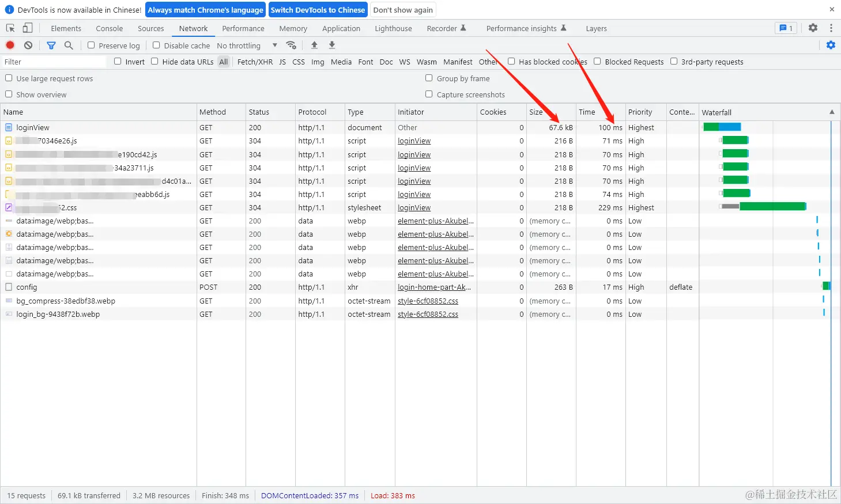Open the No throttling dropdown
This screenshot has height=504, width=841.
247,46
